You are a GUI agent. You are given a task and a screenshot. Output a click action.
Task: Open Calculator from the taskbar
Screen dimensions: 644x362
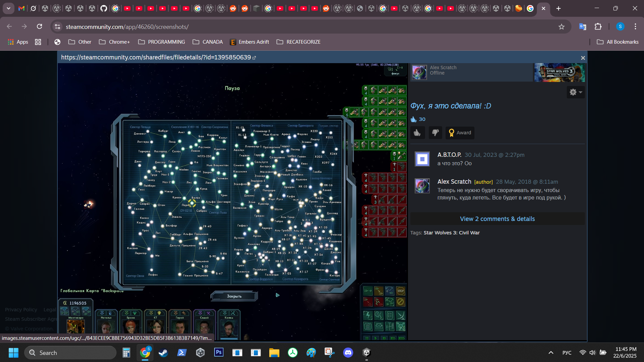pyautogui.click(x=126, y=353)
